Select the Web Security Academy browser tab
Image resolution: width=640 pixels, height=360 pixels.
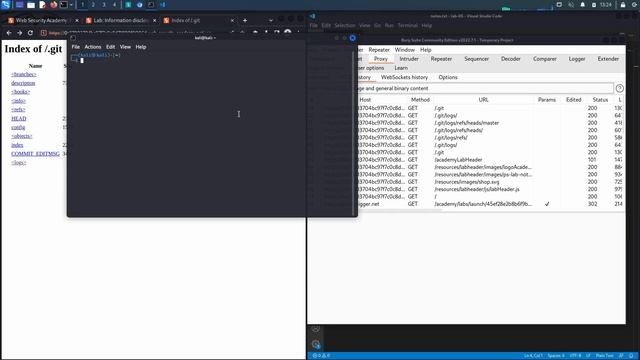pos(42,20)
